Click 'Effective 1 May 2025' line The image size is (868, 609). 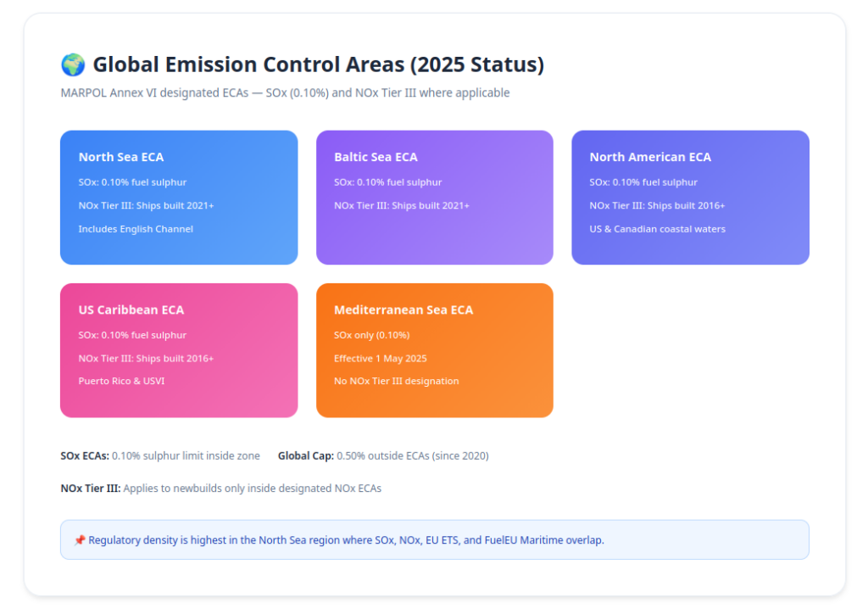(x=380, y=359)
